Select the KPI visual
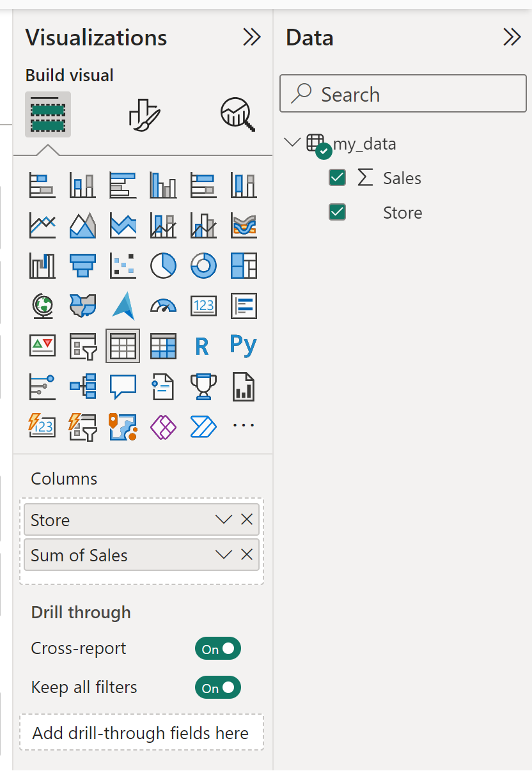The height and width of the screenshot is (771, 532). [42, 346]
